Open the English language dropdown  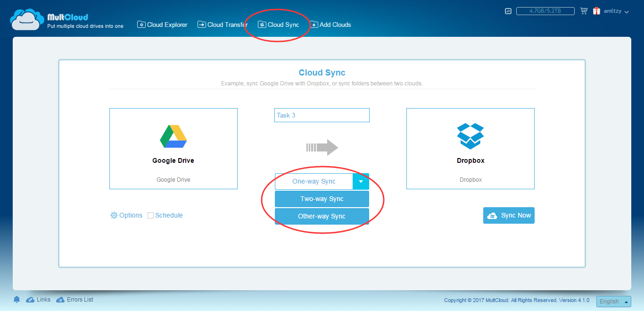(613, 302)
